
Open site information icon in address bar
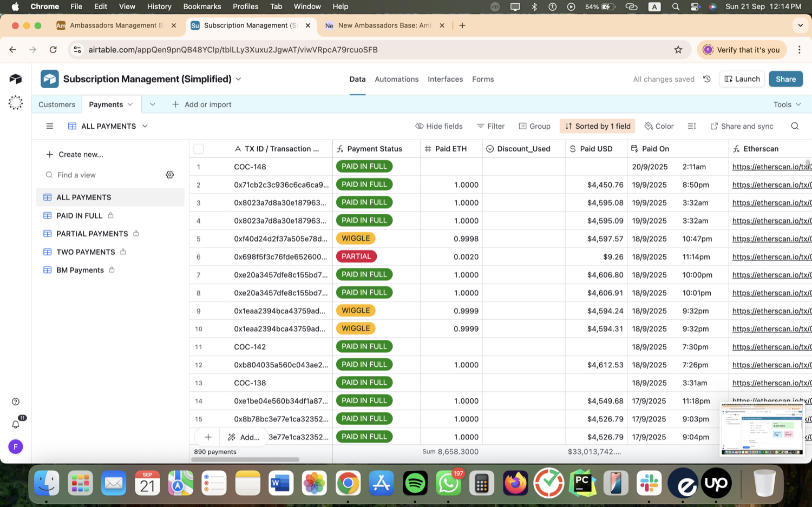click(77, 50)
